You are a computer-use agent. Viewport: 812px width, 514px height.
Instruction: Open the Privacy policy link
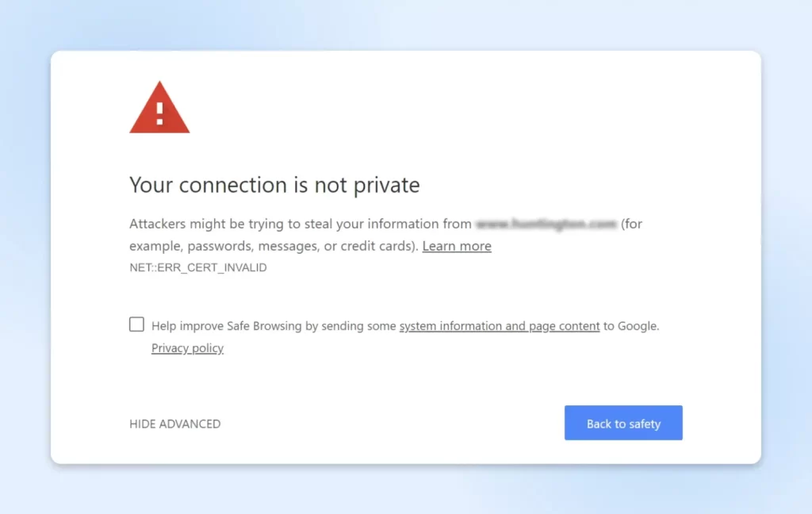coord(187,347)
